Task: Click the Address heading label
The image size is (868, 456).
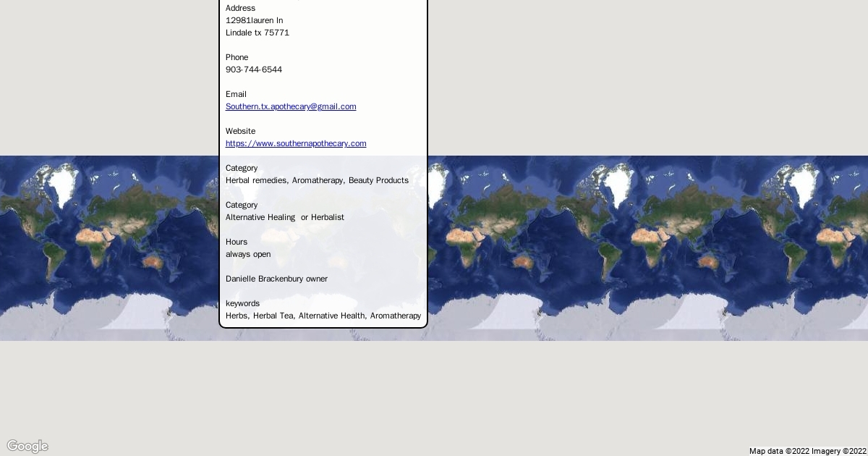Action: [240, 8]
